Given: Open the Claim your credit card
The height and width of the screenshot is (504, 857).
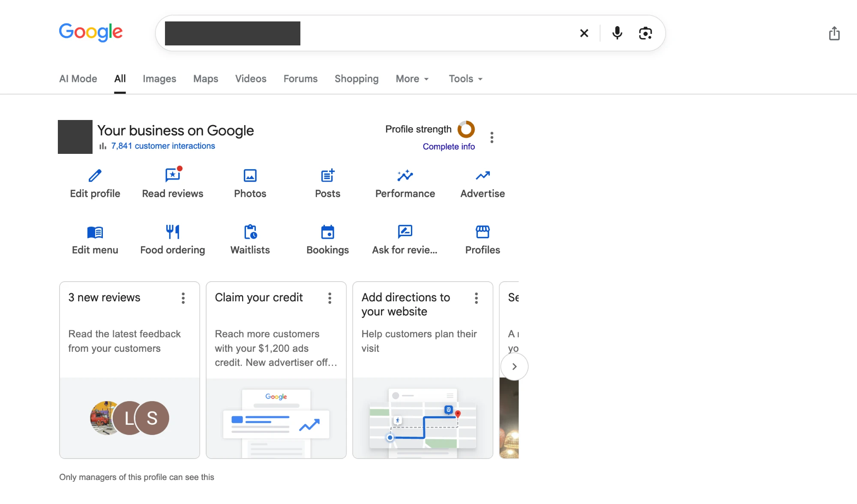Looking at the screenshot, I should click(276, 370).
